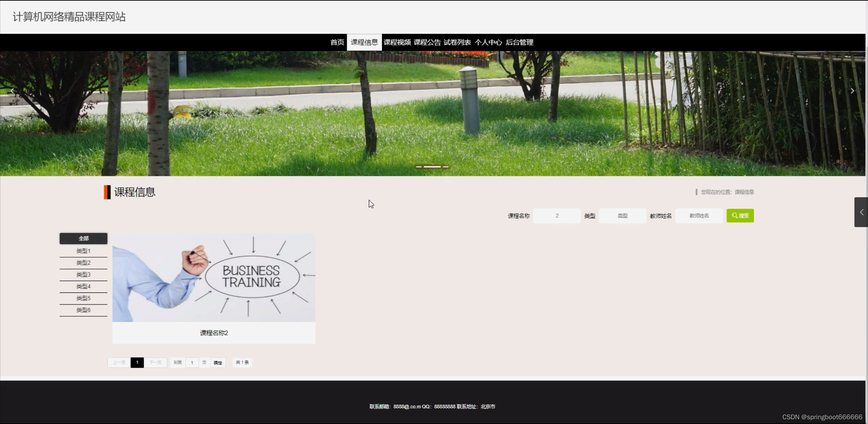
Task: Open 后台管理 from the navigation bar
Action: point(519,42)
